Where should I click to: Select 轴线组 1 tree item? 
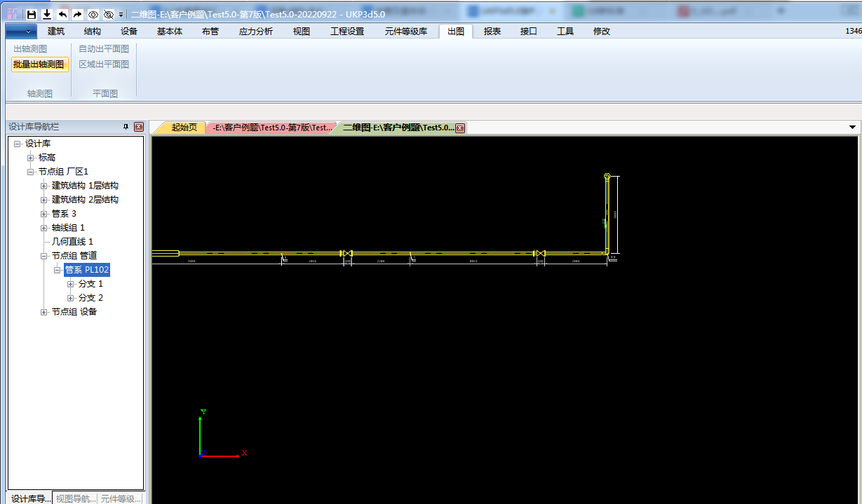(68, 228)
